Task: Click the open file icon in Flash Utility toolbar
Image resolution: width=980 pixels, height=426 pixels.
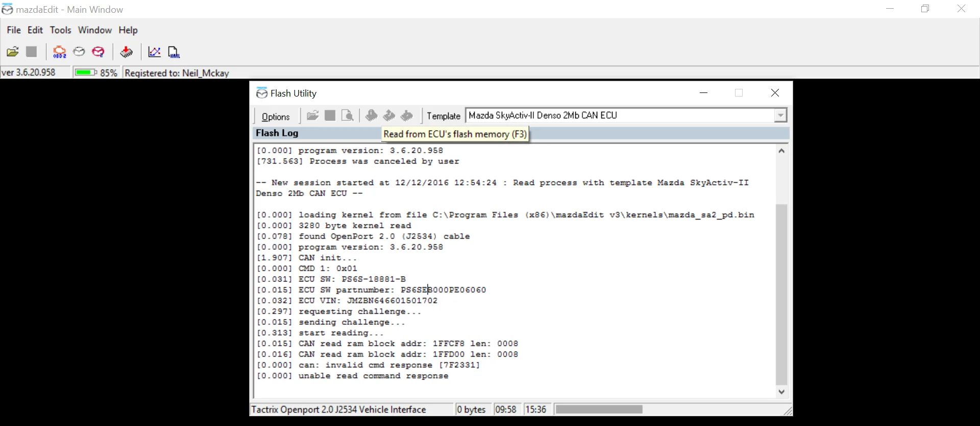Action: [x=313, y=115]
